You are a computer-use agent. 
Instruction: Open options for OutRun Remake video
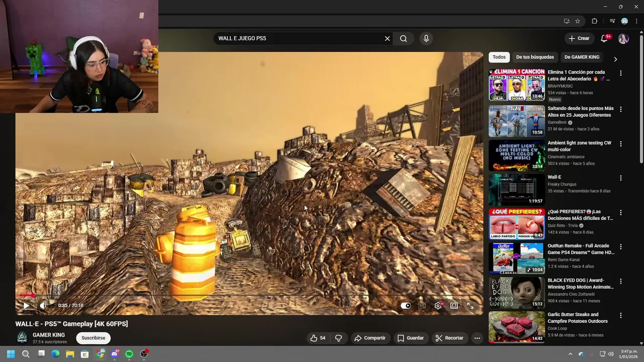tap(620, 247)
